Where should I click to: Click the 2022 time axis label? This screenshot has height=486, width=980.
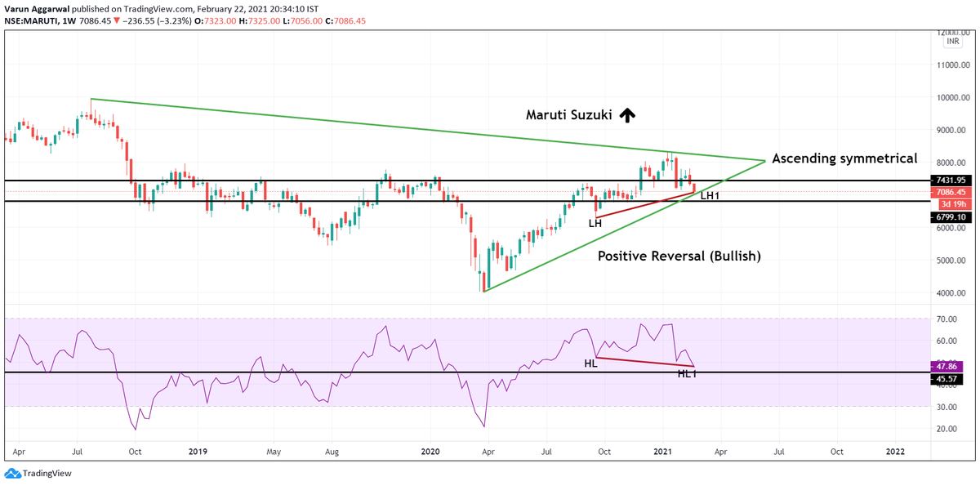click(895, 451)
